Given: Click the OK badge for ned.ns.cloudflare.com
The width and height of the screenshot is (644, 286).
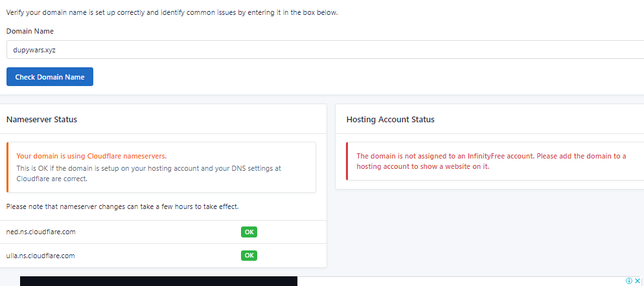Looking at the screenshot, I should click(x=249, y=232).
